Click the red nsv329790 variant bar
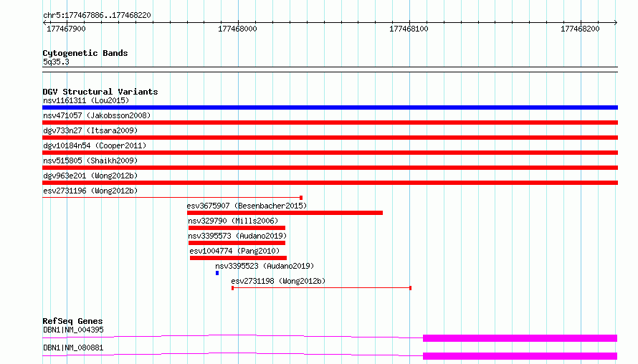The image size is (638, 364). (x=237, y=228)
